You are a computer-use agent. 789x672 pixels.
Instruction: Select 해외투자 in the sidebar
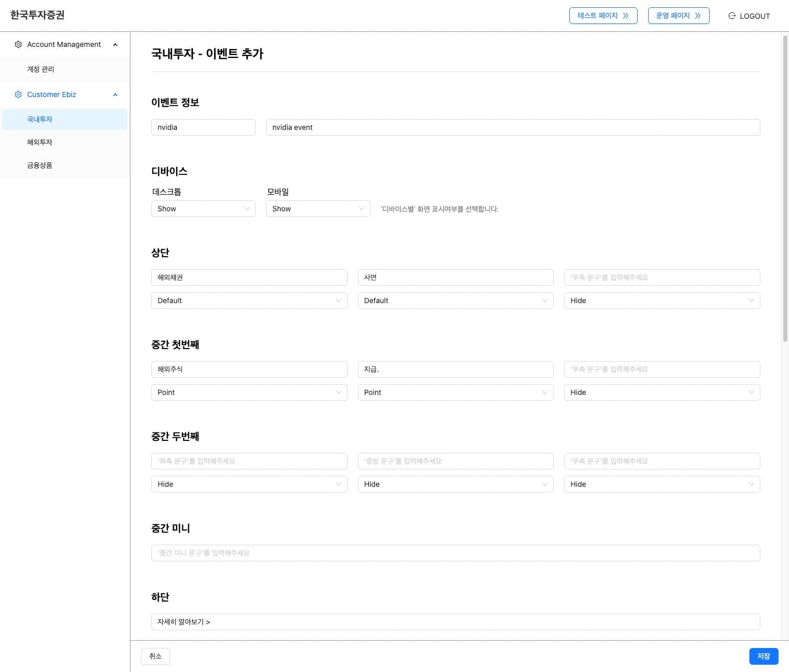tap(40, 142)
